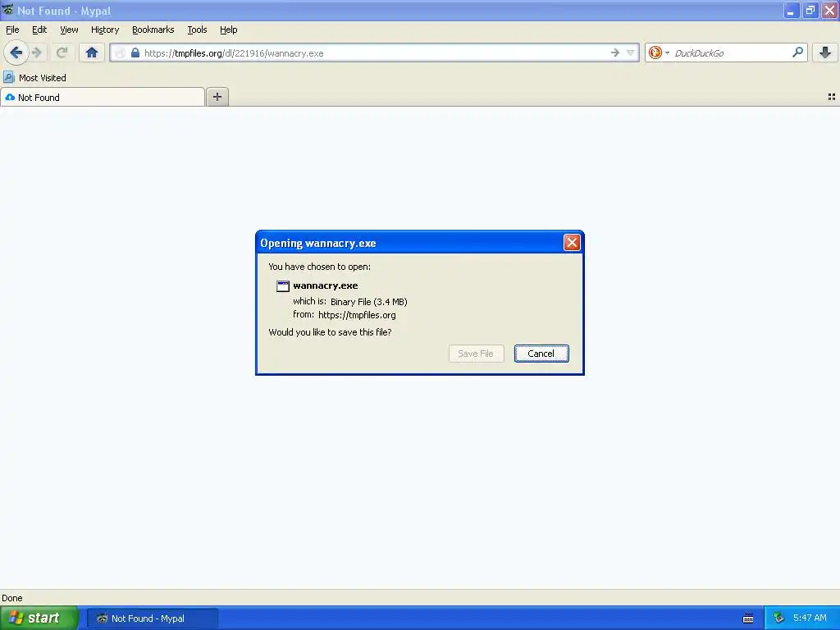
Task: Open the Home page icon
Action: [92, 52]
